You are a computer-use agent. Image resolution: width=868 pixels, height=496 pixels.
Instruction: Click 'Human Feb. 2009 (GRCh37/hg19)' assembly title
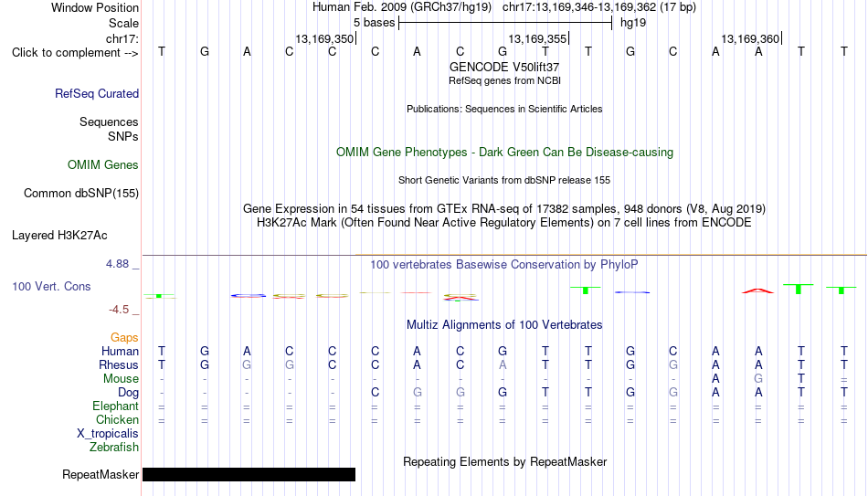coord(402,7)
